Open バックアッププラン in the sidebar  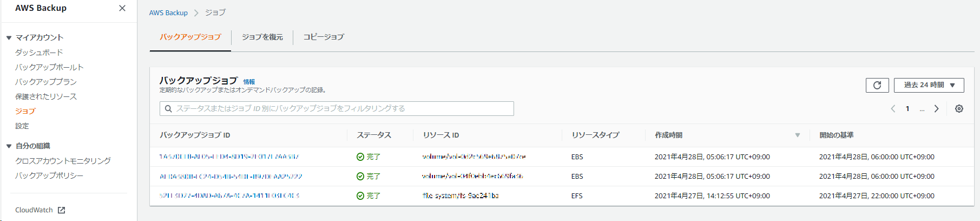(x=46, y=82)
